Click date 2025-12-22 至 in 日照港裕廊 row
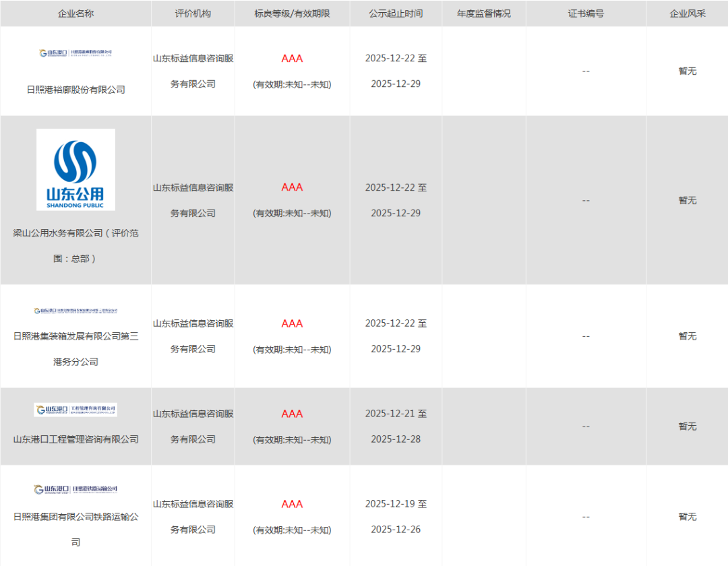This screenshot has height=566, width=728. pyautogui.click(x=396, y=59)
